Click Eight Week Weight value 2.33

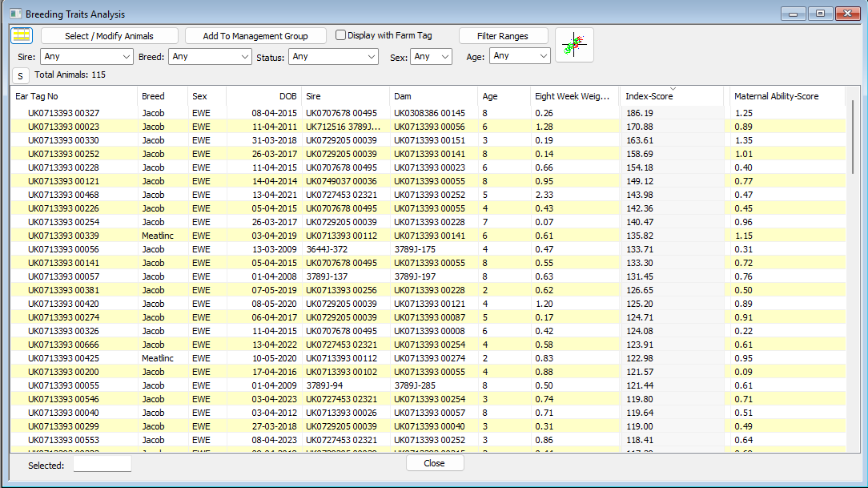(x=544, y=195)
